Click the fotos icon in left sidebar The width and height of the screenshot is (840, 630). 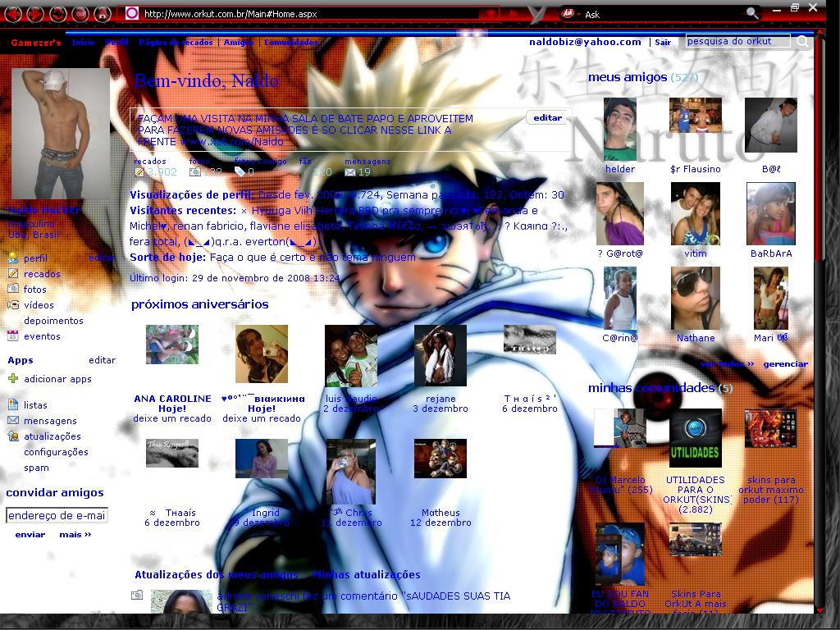pos(13,289)
